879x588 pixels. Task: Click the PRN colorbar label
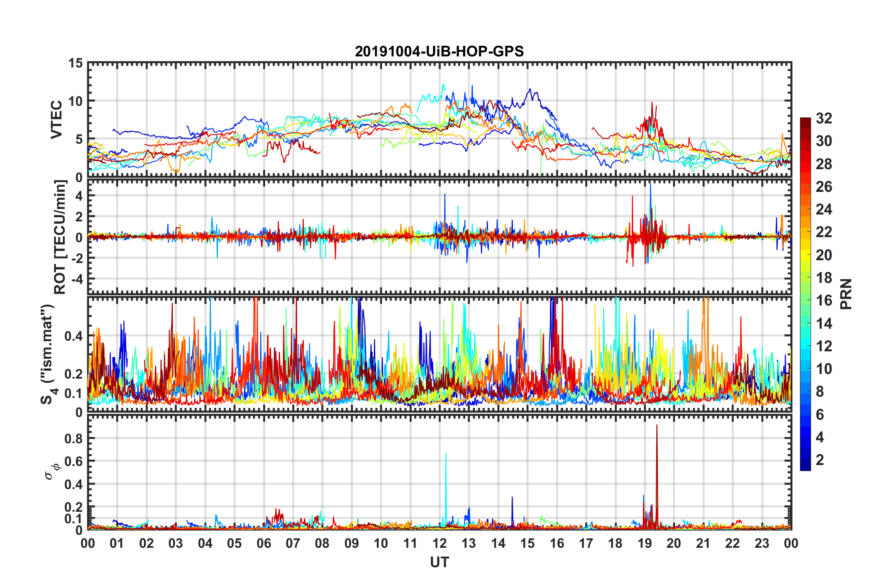click(846, 294)
